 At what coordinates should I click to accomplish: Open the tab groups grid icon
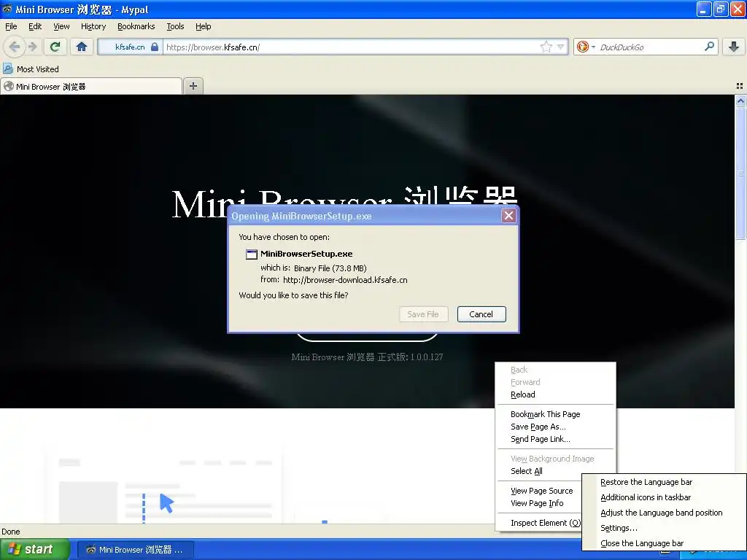click(x=740, y=86)
